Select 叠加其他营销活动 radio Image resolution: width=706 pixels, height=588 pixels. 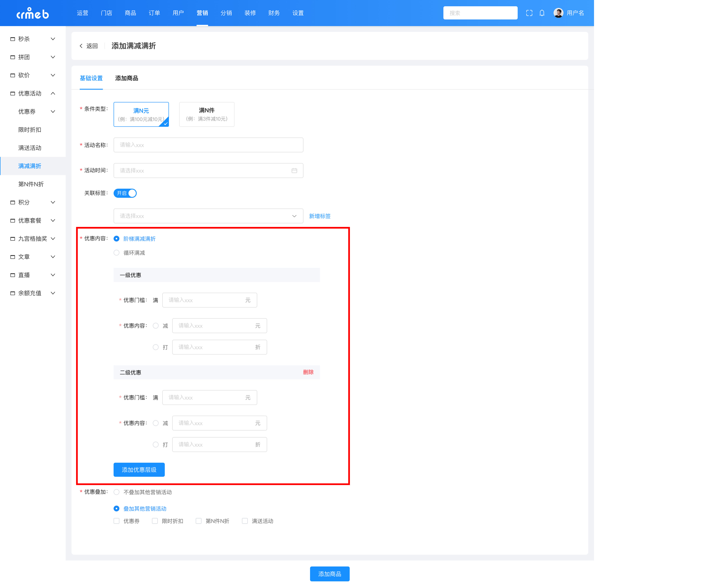116,509
